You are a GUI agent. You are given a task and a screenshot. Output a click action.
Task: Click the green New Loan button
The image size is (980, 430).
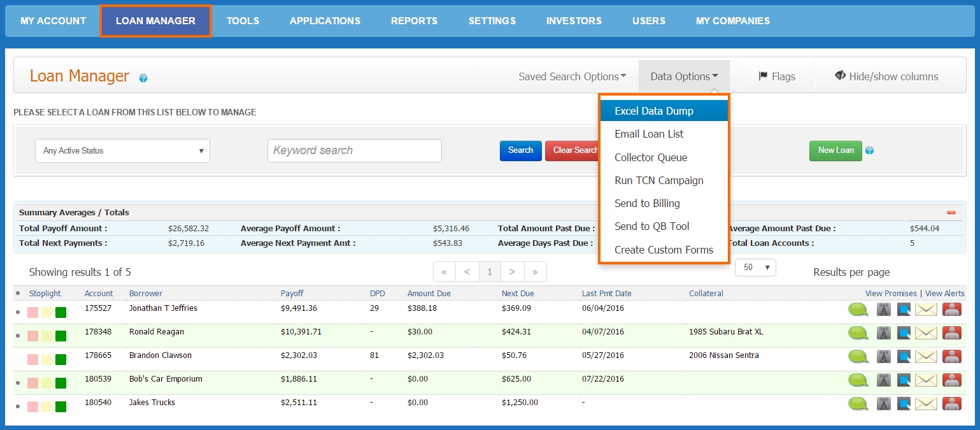click(x=835, y=150)
